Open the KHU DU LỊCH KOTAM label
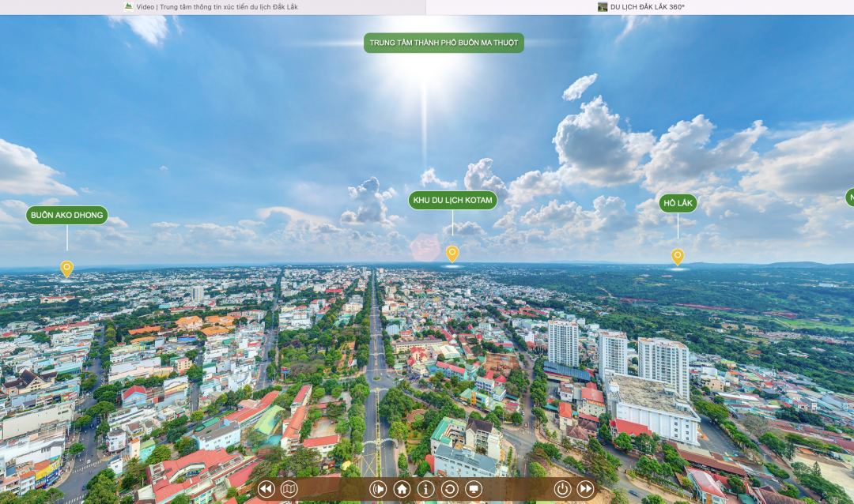Viewport: 854px width, 504px height. 452,201
